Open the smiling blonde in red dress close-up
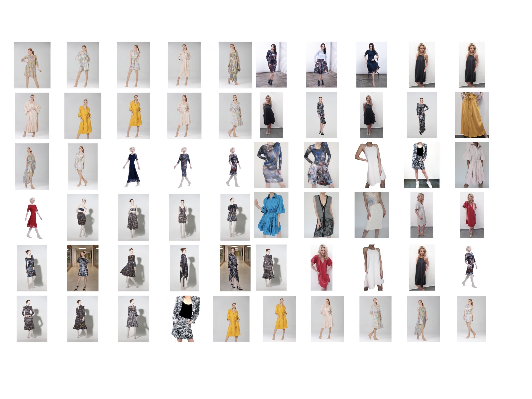Viewport: 532px width, 399px height. 321,267
